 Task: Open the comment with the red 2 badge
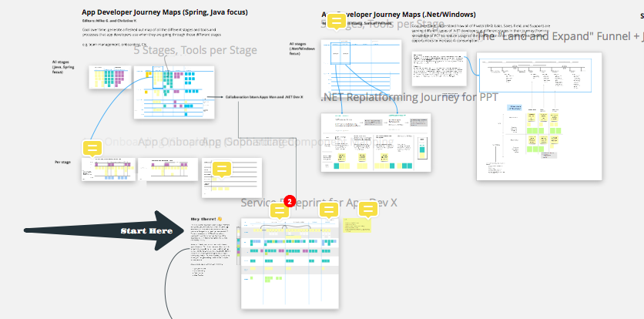(x=280, y=211)
